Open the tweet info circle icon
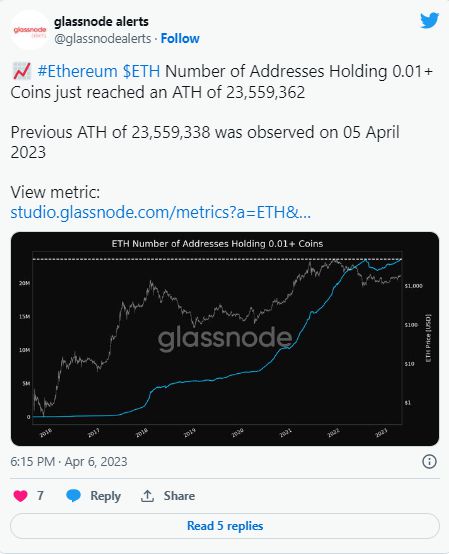 (429, 461)
